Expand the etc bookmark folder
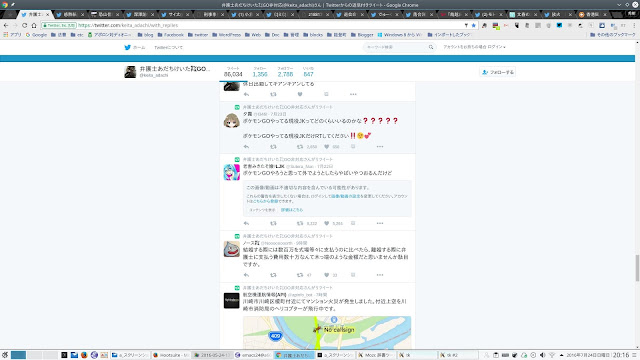This screenshot has height=360, width=640. coord(77,35)
